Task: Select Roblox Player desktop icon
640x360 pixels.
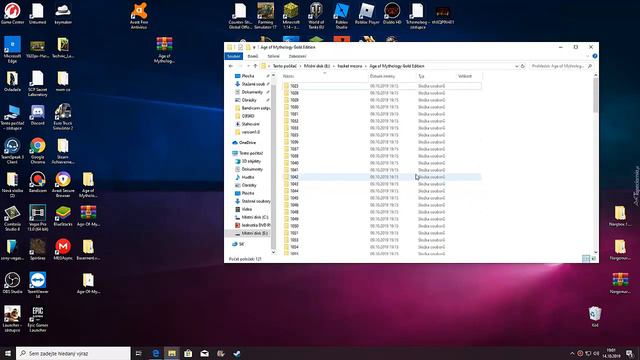Action: [x=367, y=13]
